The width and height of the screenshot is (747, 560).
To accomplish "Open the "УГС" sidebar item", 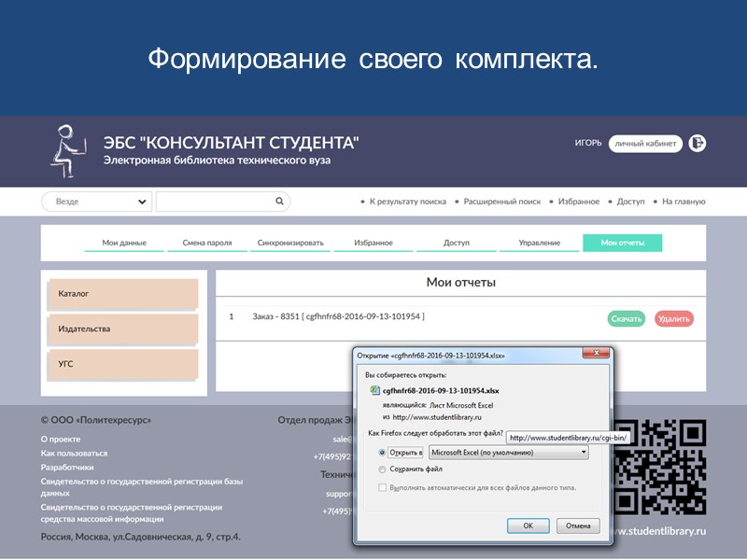I will click(x=122, y=364).
